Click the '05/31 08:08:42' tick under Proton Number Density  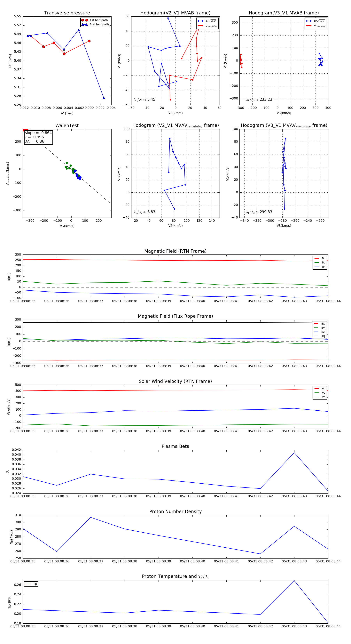(x=260, y=561)
